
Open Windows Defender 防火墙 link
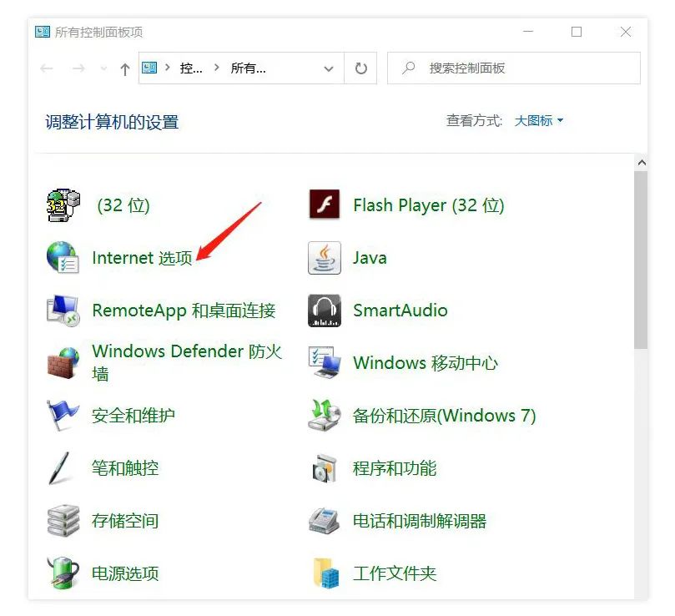[x=187, y=362]
